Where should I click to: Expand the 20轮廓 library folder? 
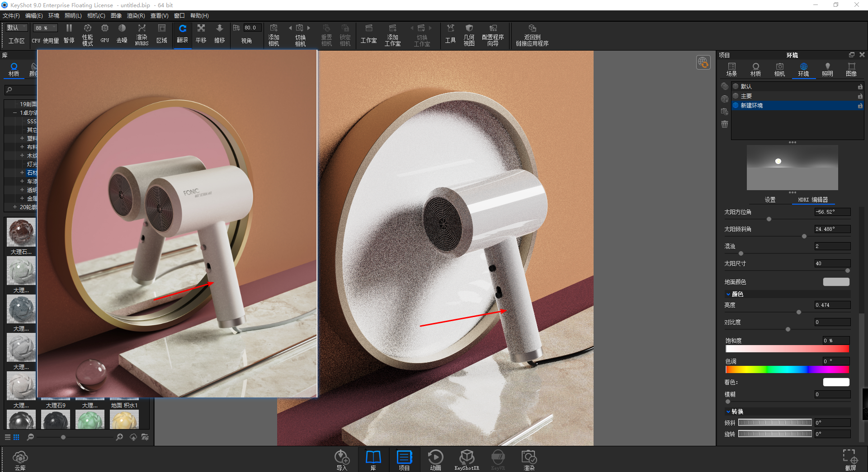(15, 207)
